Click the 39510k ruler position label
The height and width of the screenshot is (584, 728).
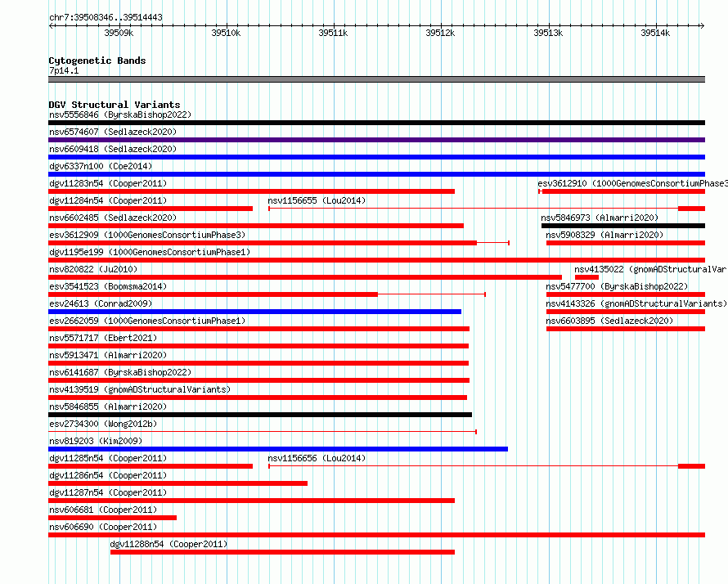pyautogui.click(x=226, y=33)
